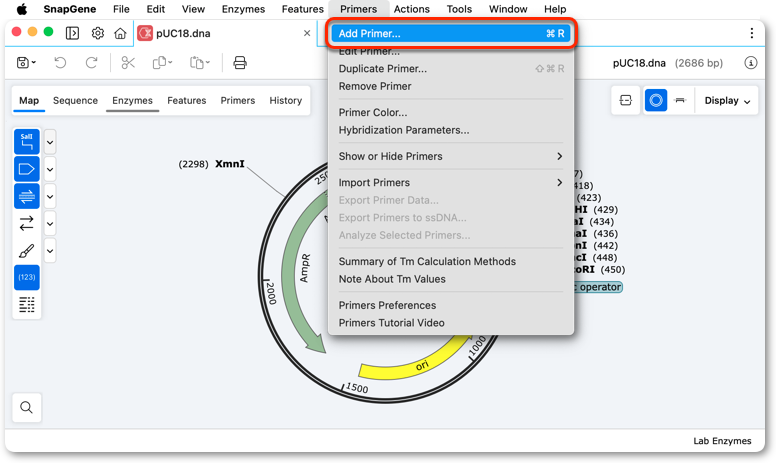Click the lac operator feature label
Screen dimensions: 776x463
click(597, 287)
